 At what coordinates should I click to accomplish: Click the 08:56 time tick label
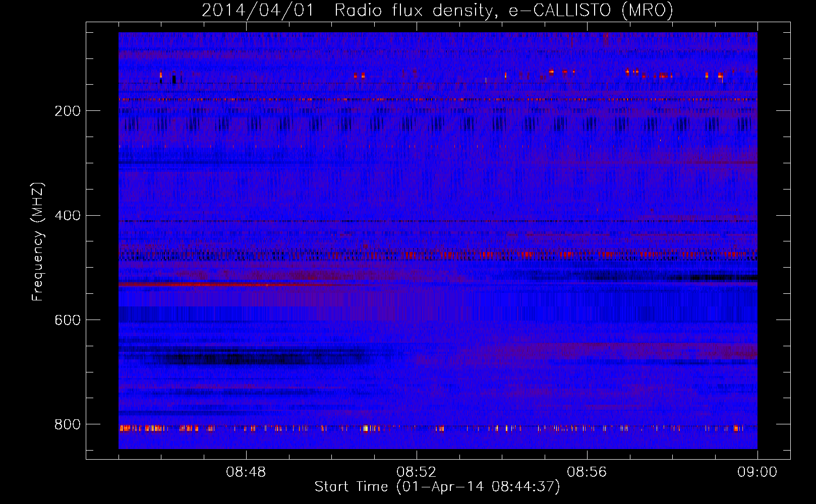pos(587,472)
